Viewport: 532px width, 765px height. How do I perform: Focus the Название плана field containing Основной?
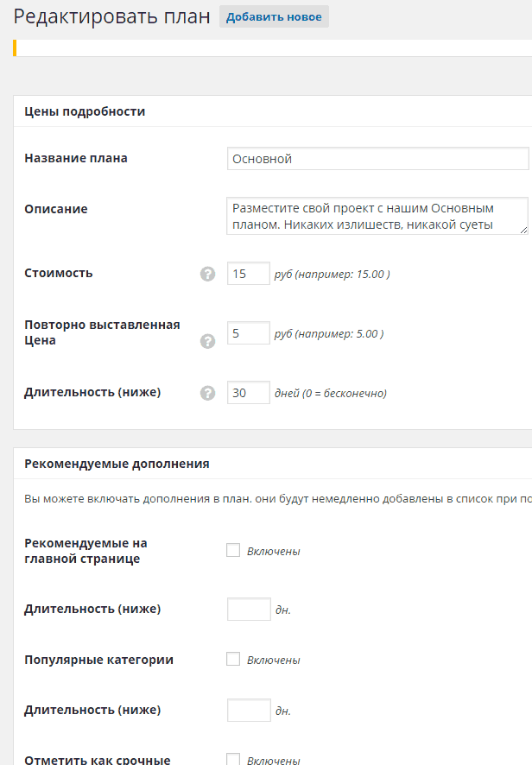[377, 159]
